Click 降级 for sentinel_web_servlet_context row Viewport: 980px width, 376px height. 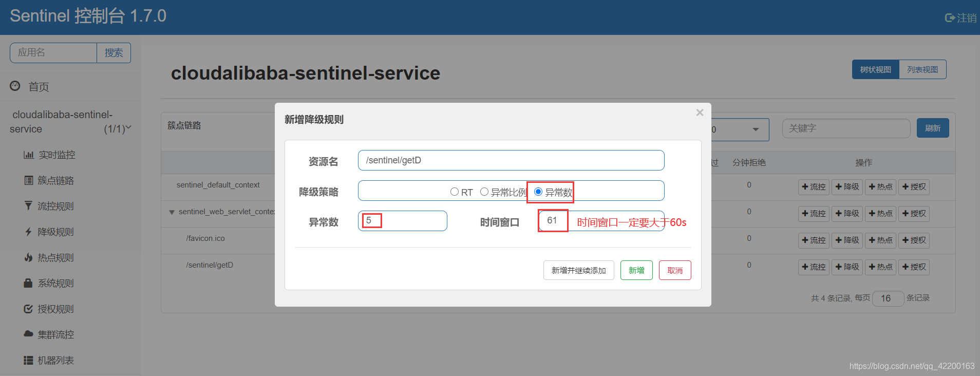pyautogui.click(x=847, y=214)
